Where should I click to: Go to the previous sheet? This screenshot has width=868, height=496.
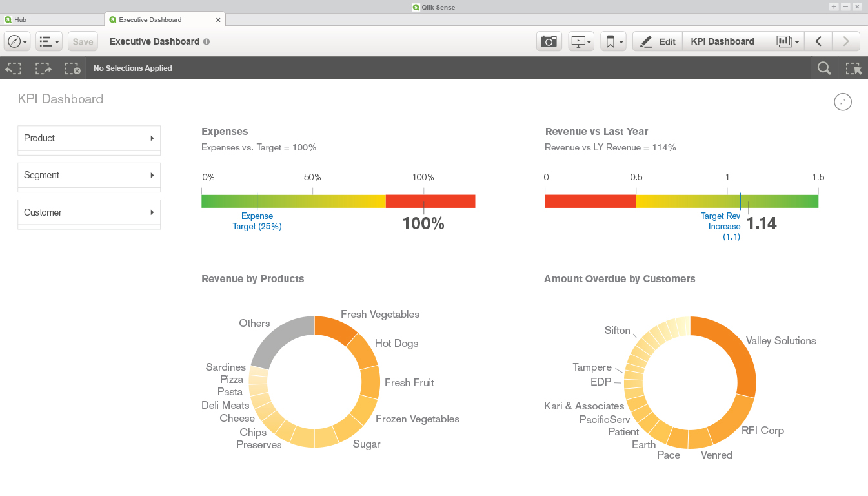[x=818, y=41]
